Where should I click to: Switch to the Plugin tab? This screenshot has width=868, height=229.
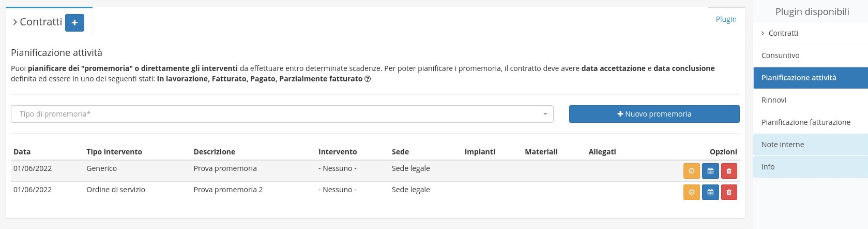pyautogui.click(x=726, y=19)
